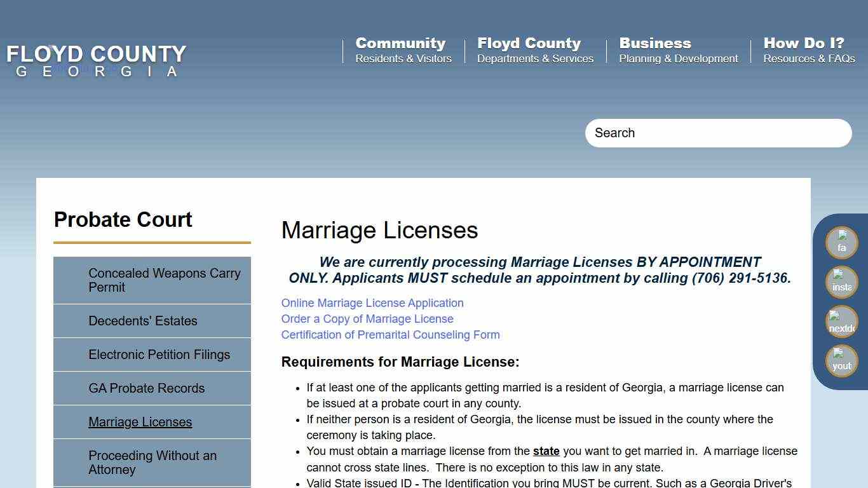Open the Floyd County Departments & Services menu
This screenshot has width=868, height=488.
point(536,50)
